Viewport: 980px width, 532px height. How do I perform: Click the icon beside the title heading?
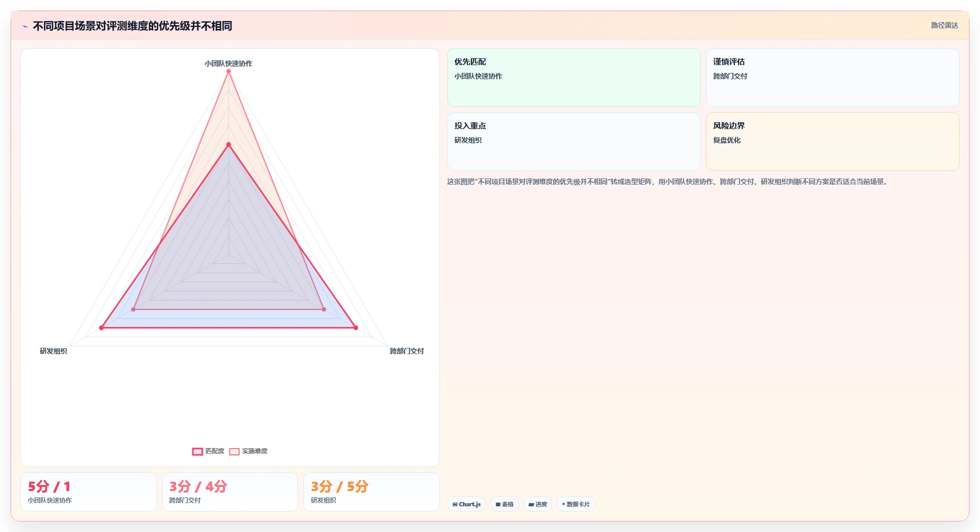[25, 26]
